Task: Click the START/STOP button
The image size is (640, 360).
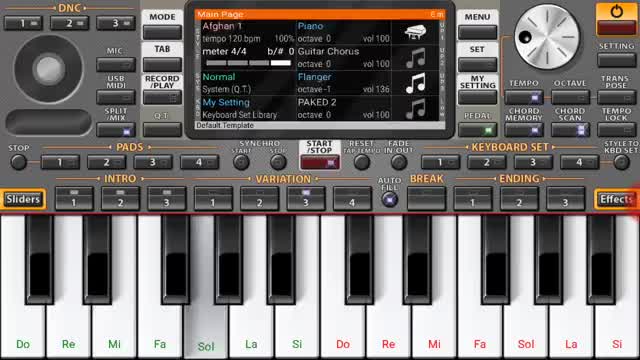Action: pos(320,162)
